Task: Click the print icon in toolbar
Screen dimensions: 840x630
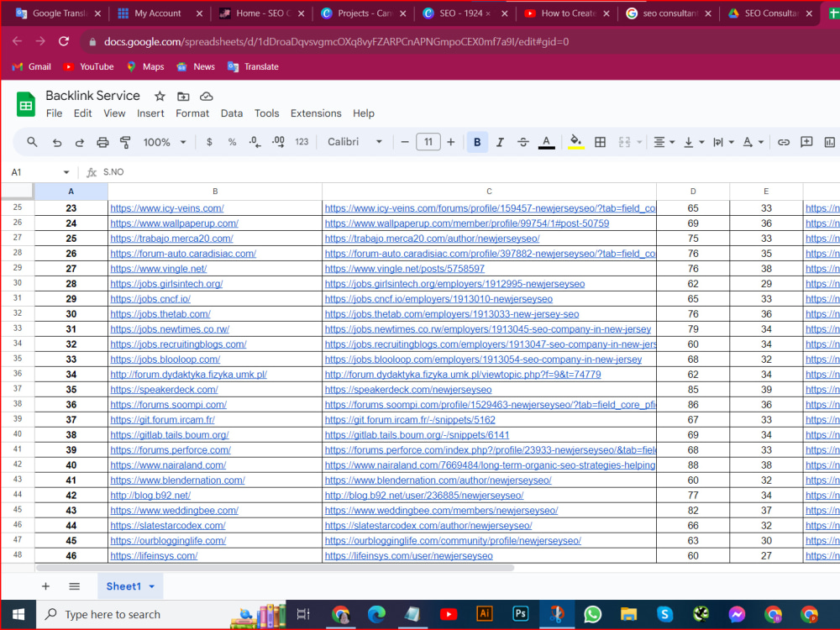Action: coord(102,142)
